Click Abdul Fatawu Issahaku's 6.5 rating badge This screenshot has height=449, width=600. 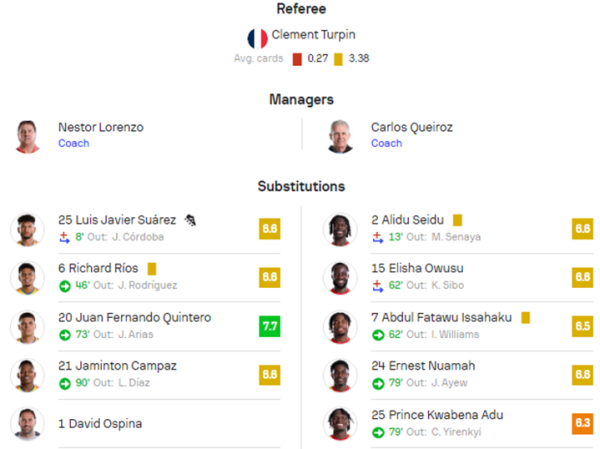tap(582, 326)
